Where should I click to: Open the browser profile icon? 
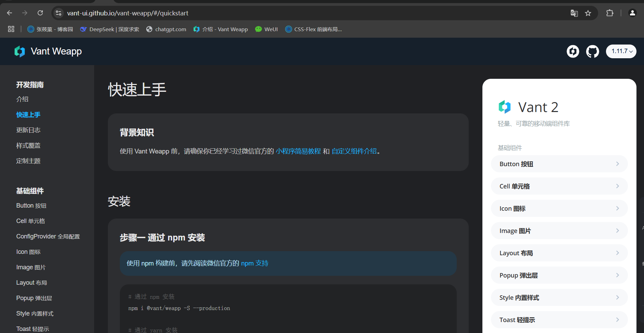click(x=632, y=13)
